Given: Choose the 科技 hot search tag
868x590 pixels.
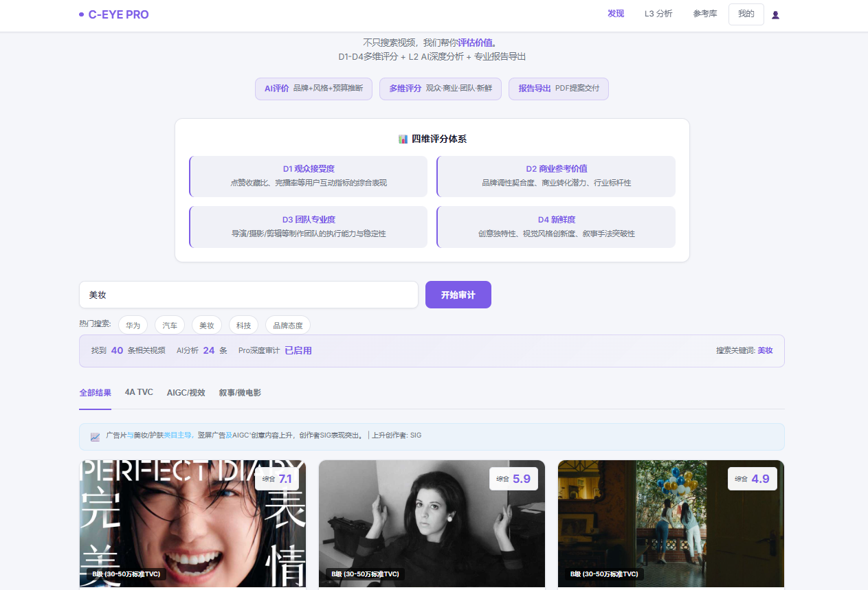Looking at the screenshot, I should click(244, 325).
